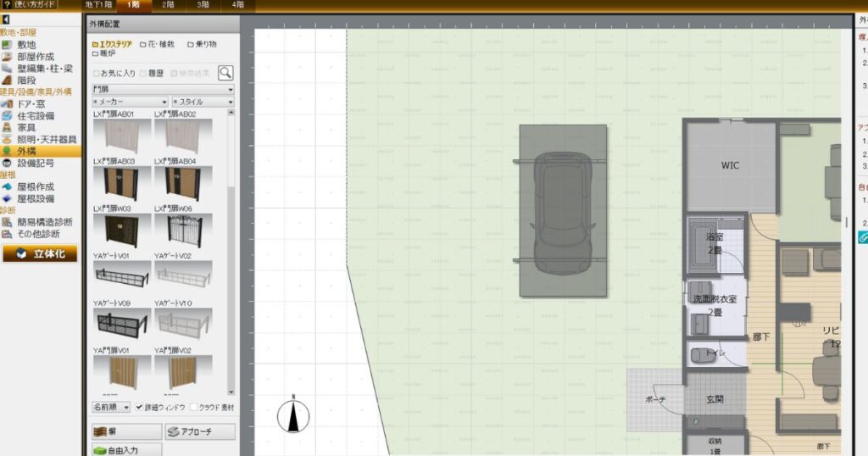Viewport: 868px width, 456px height.
Task: Switch to the 2階 floor tab
Action: (168, 5)
